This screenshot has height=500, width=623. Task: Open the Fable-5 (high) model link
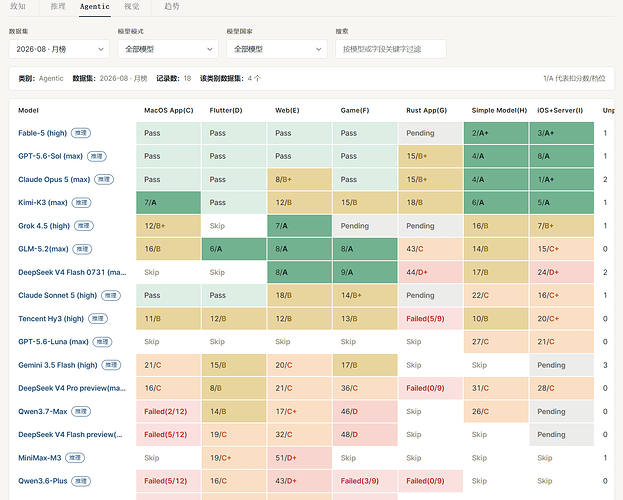pos(43,133)
